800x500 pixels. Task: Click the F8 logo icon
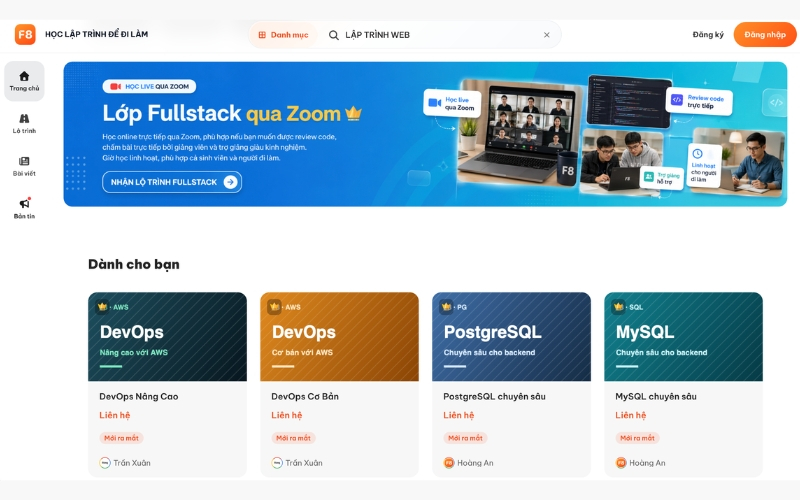point(25,35)
